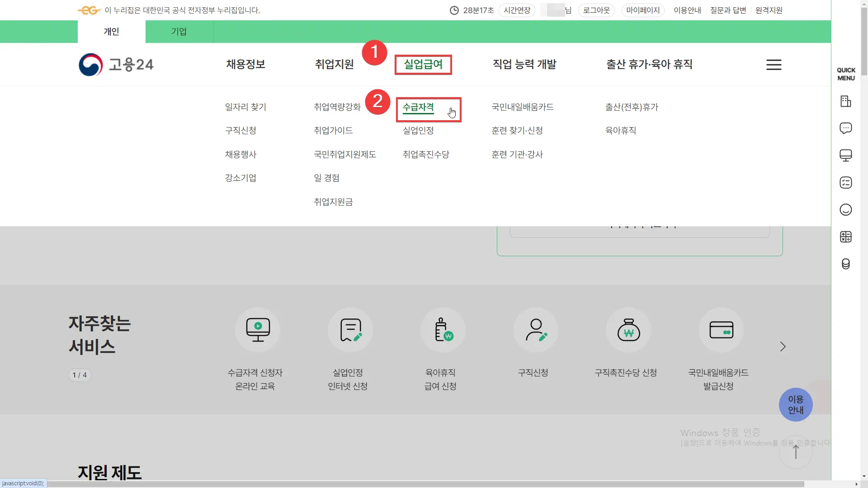Click the 로그아웃 button
Screen dimensions: 868x488
pos(596,10)
